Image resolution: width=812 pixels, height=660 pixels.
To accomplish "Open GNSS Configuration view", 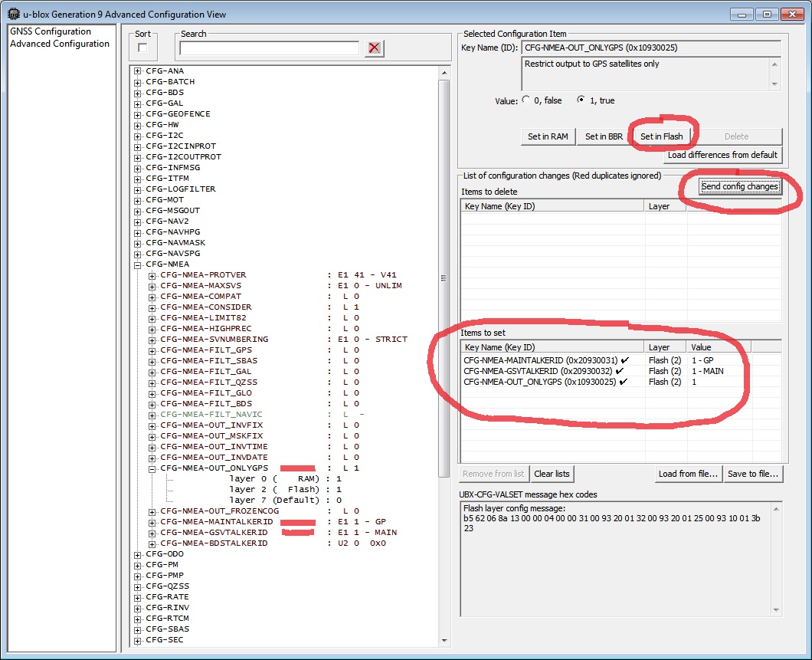I will tap(51, 31).
